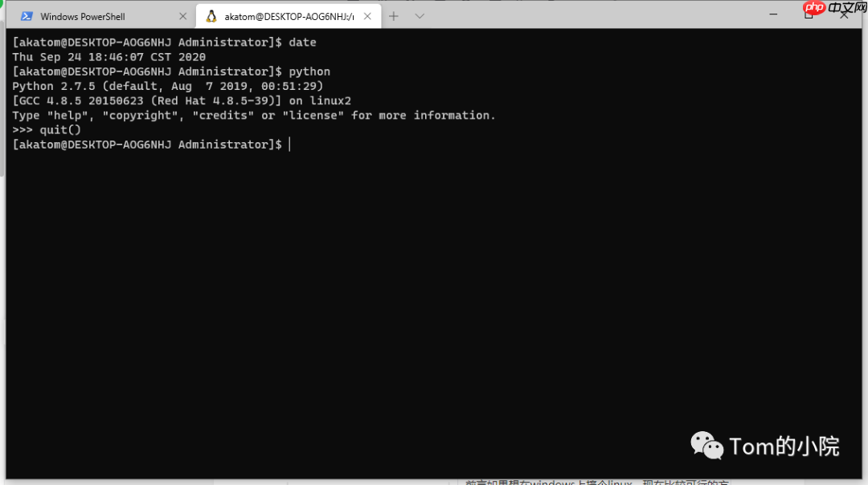Viewport: 868px width, 485px height.
Task: Click the Python 2.7.5 version line
Action: tap(161, 86)
